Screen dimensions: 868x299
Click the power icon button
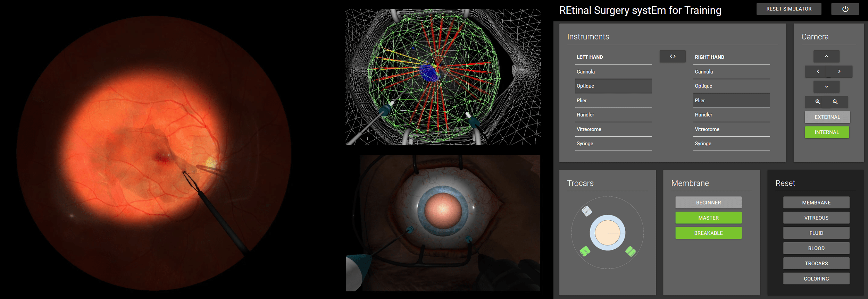845,9
